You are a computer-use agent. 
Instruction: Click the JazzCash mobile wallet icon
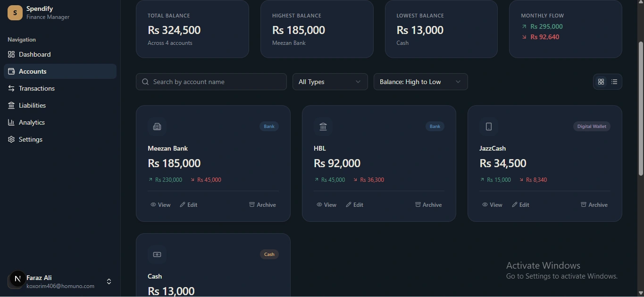489,127
